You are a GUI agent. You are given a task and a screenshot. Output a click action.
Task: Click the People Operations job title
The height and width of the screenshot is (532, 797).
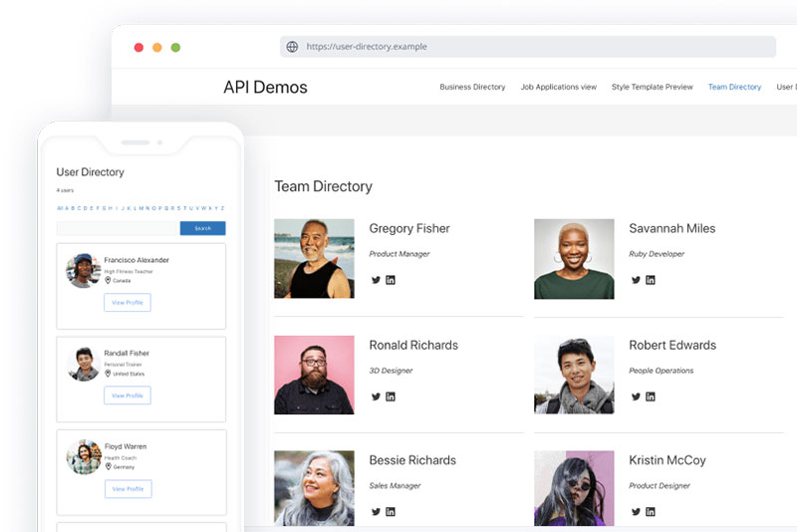click(x=662, y=371)
